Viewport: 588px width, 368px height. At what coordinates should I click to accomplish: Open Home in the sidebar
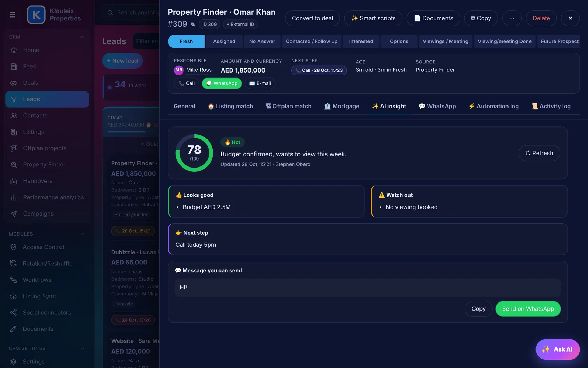pos(47,50)
